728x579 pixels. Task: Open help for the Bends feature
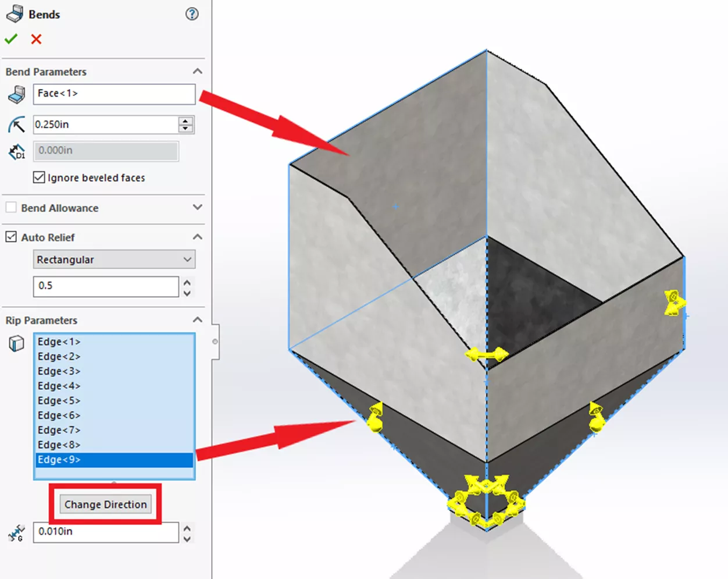(x=192, y=14)
